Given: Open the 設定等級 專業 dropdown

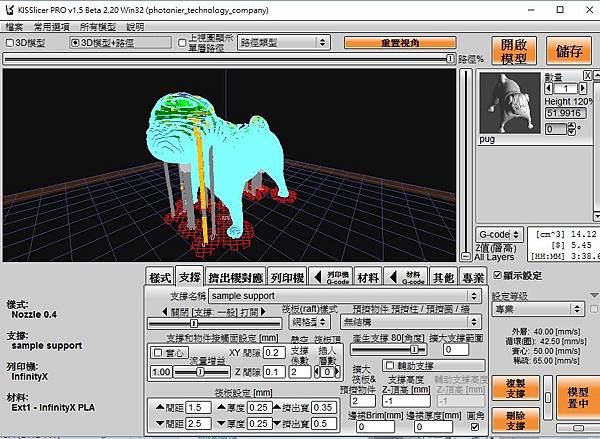Looking at the screenshot, I should 538,309.
